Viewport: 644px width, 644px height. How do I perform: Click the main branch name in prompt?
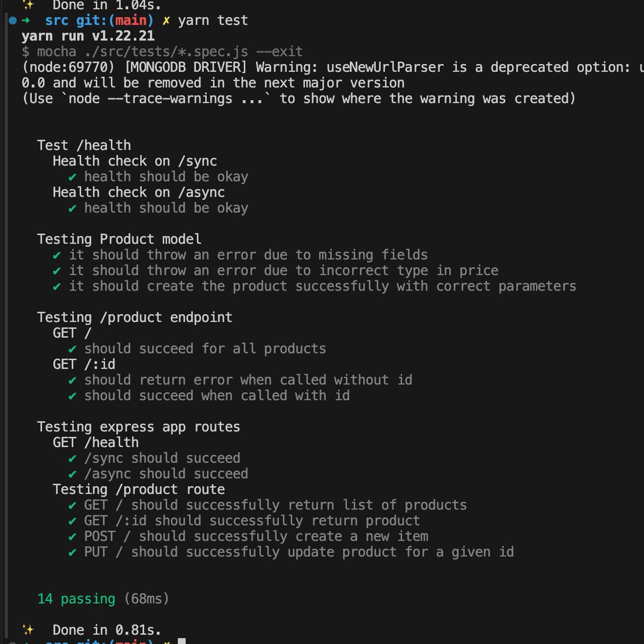(131, 21)
